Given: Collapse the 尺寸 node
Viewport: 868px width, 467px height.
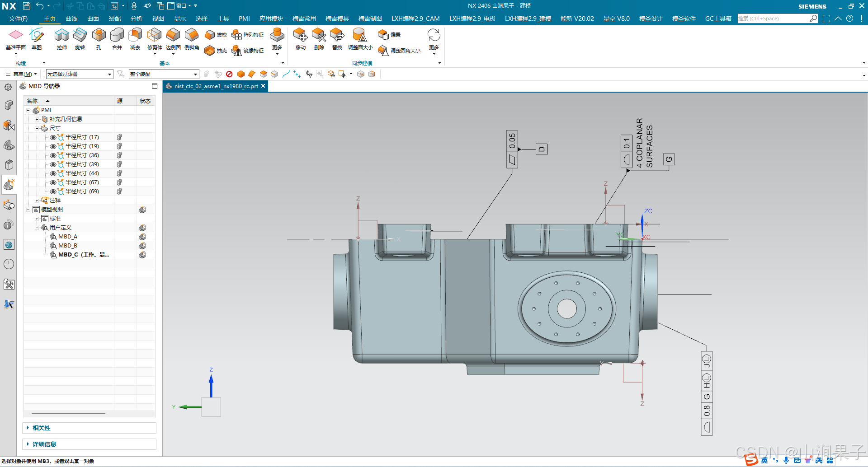Looking at the screenshot, I should 37,128.
